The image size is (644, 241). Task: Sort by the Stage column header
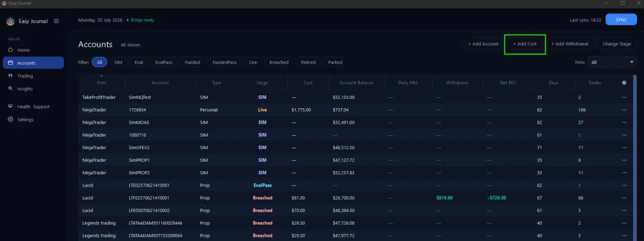pos(262,83)
